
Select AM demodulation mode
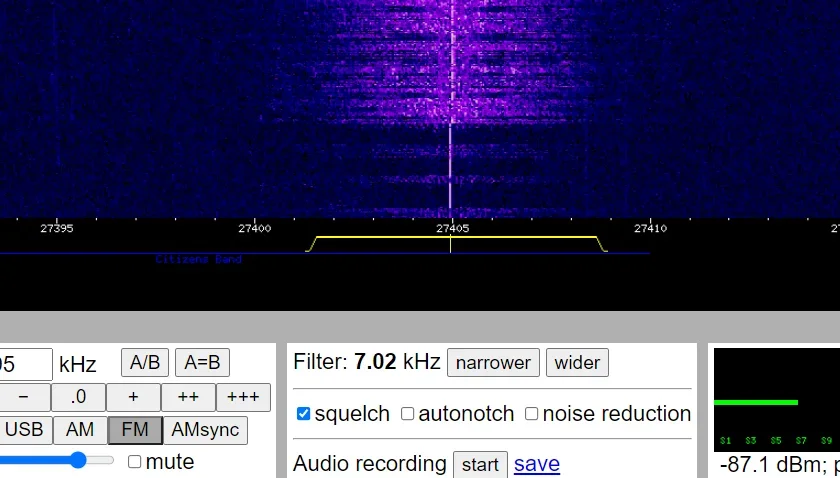pos(80,430)
